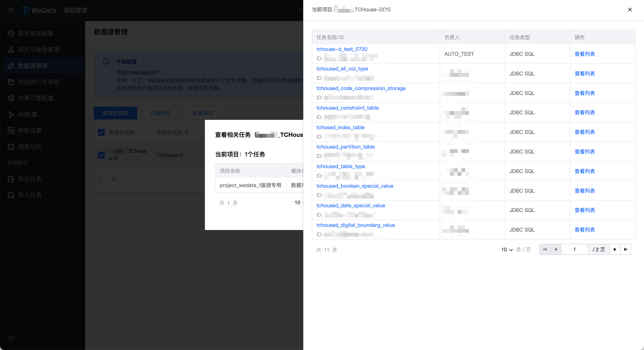This screenshot has width=644, height=350.
Task: Click 查看列表 for tchoused_partition_table row
Action: tap(584, 152)
